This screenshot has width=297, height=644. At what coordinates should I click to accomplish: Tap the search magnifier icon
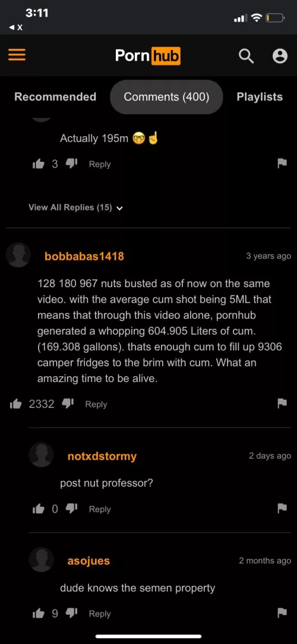tap(246, 56)
